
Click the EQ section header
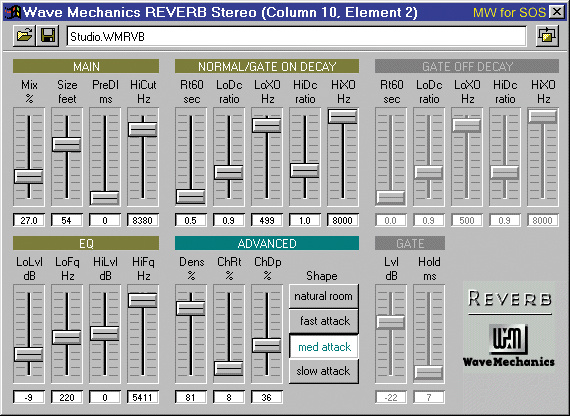86,243
